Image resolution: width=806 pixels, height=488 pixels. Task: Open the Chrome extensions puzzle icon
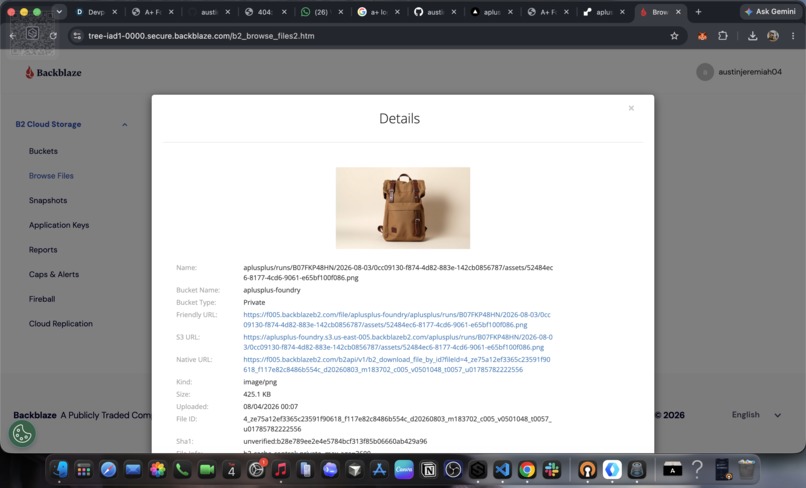(x=723, y=36)
